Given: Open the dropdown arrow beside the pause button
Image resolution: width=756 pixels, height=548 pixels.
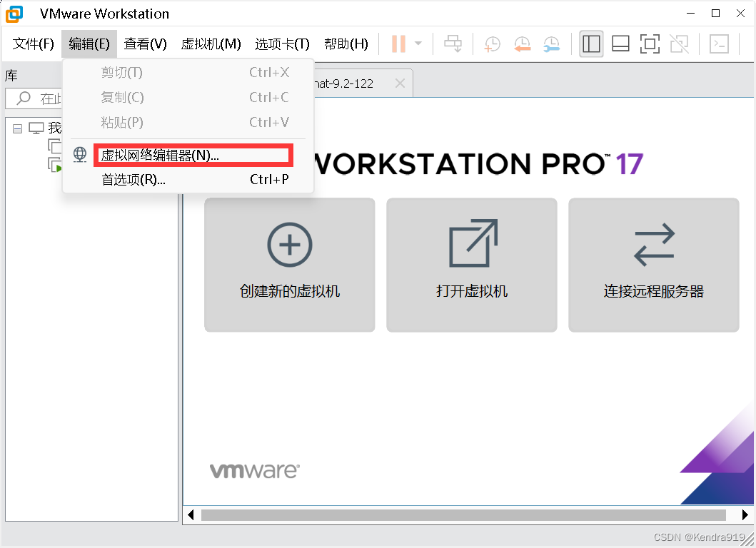Looking at the screenshot, I should click(418, 44).
